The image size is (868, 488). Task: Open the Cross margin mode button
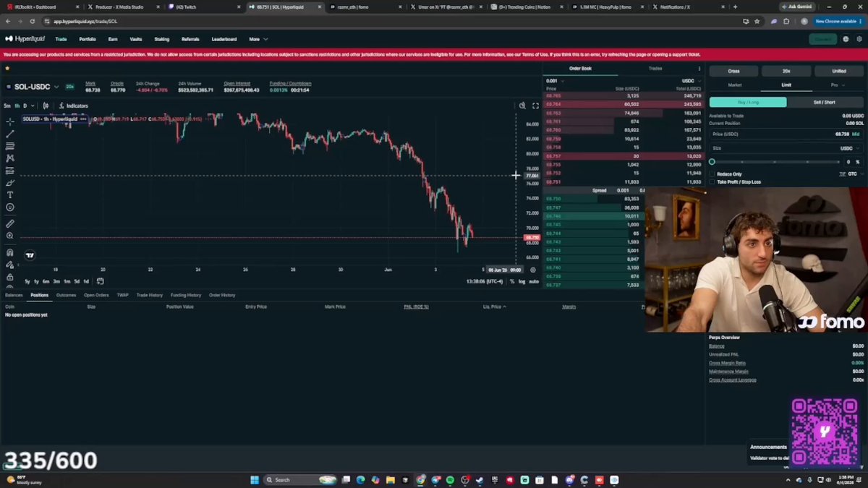coord(733,71)
